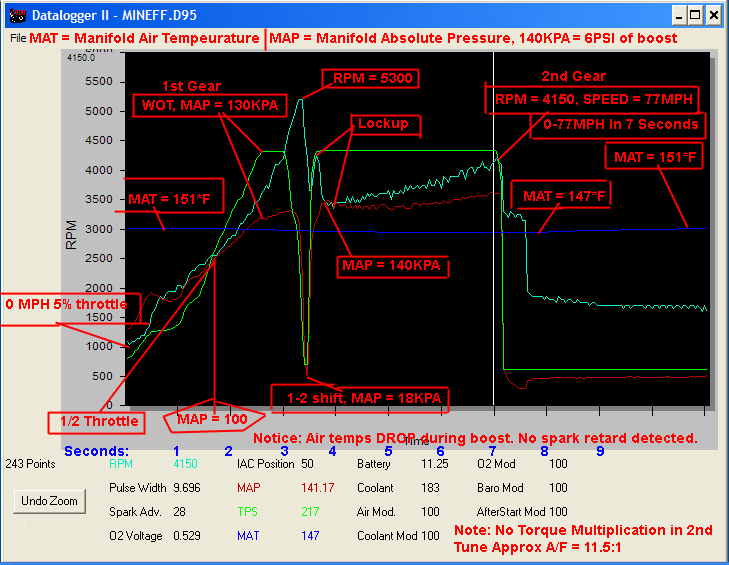This screenshot has width=729, height=565.
Task: Click the 243 Points counter
Action: 30,464
